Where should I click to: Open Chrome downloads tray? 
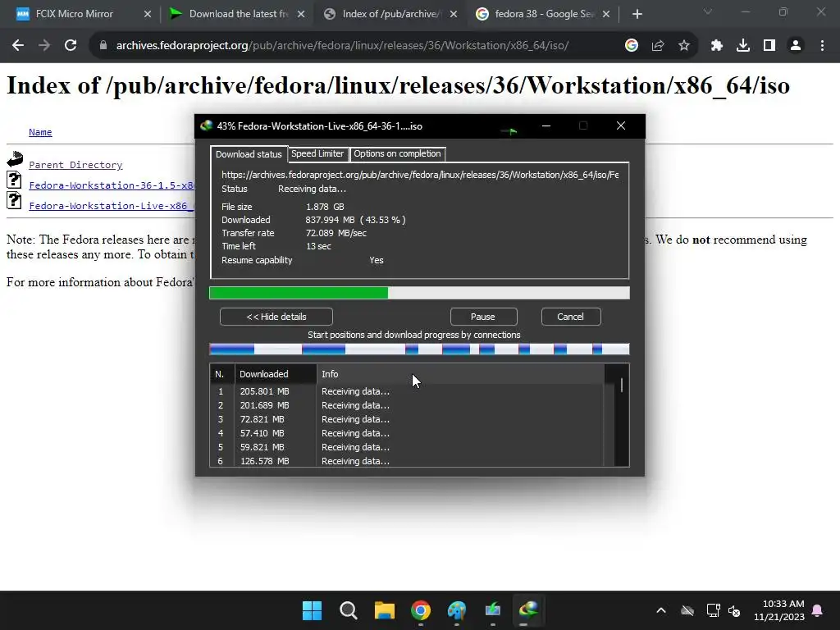point(743,46)
